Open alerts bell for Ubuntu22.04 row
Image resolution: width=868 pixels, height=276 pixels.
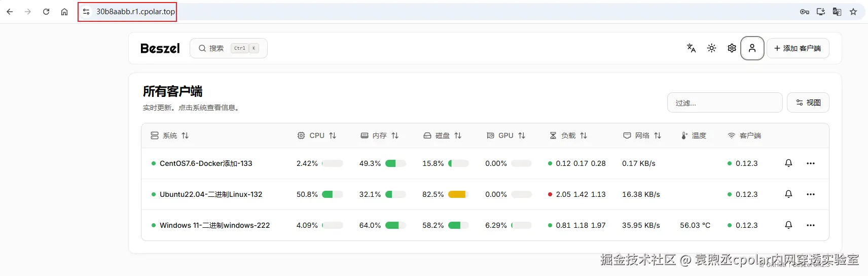click(788, 194)
